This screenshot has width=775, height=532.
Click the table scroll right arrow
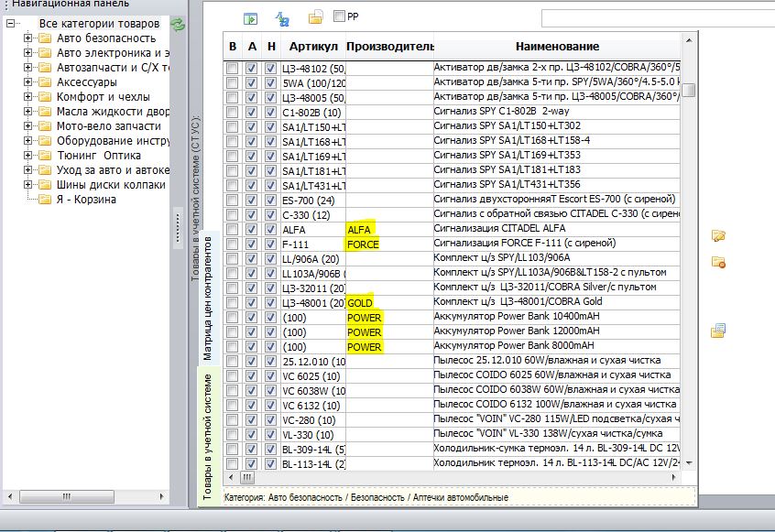[673, 477]
